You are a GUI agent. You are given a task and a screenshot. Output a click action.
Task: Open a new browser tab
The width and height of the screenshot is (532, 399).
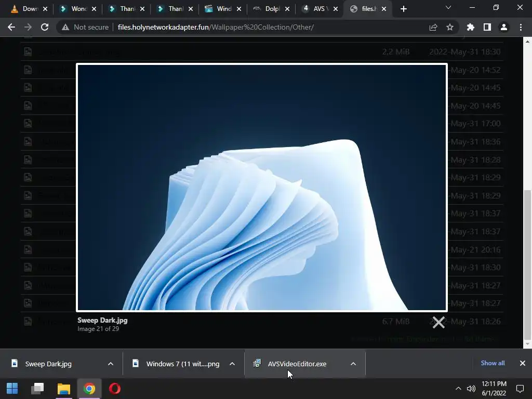click(x=403, y=9)
